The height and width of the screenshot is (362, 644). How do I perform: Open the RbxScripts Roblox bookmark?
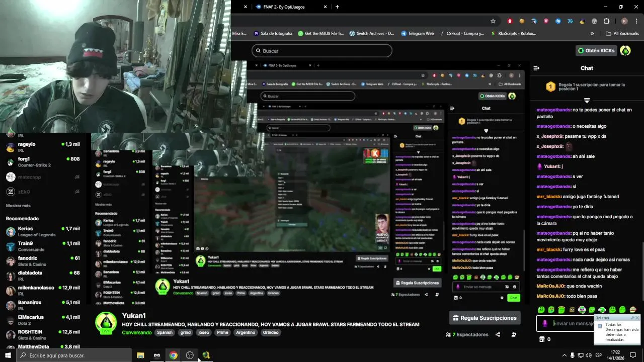[x=514, y=34]
